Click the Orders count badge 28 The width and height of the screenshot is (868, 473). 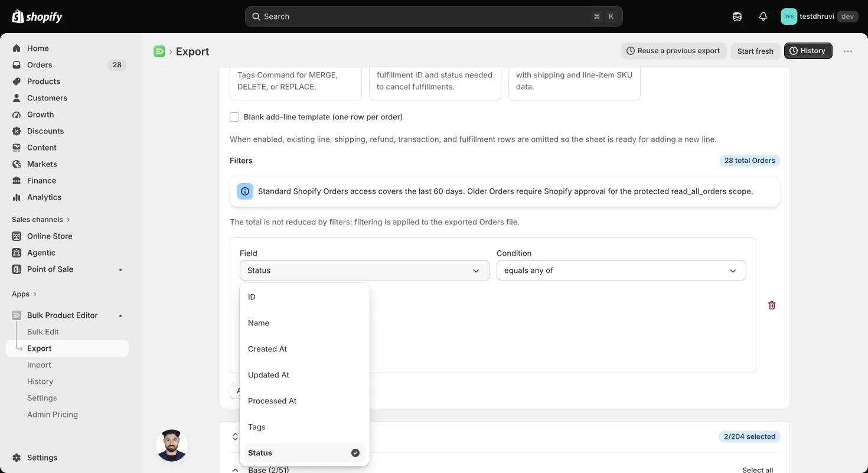pos(117,65)
